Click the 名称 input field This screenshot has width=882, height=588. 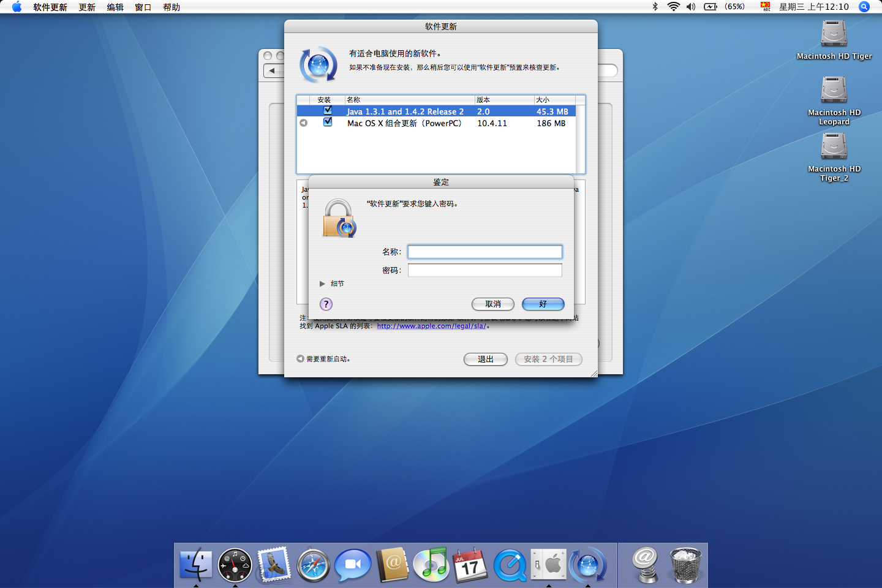pos(485,252)
